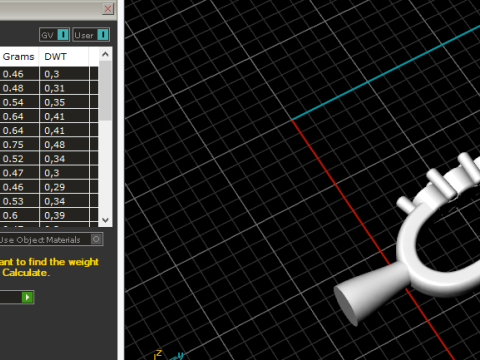Select the 0.75 Grams cell
Screen dimensions: 480x360
click(x=19, y=144)
